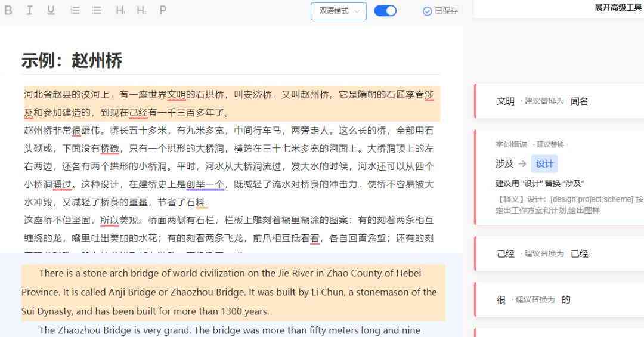Screen dimensions: 644x337
Task: Click the underlined word 所以 before 美观
Action: (x=110, y=220)
